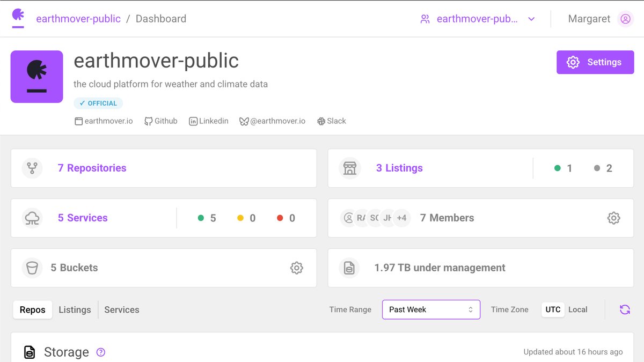Open the Repositories icon on the dashboard card
Viewport: 644px width, 362px height.
pos(32,168)
